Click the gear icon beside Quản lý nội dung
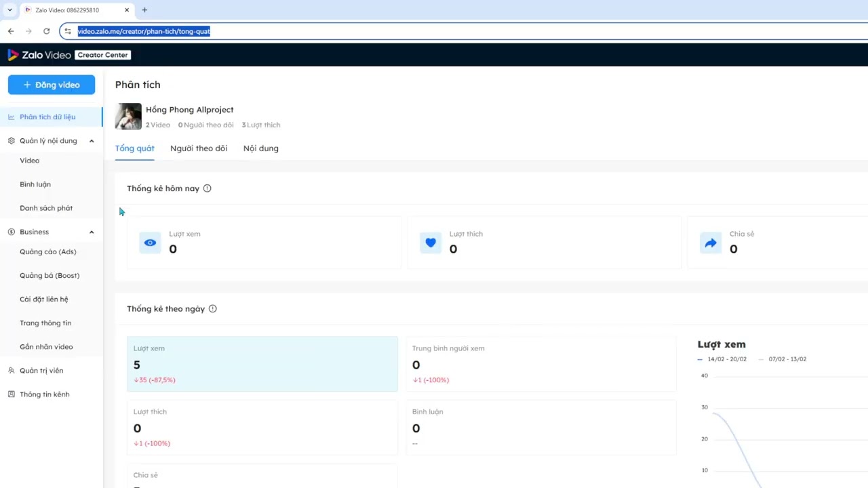This screenshot has width=868, height=488. [11, 141]
